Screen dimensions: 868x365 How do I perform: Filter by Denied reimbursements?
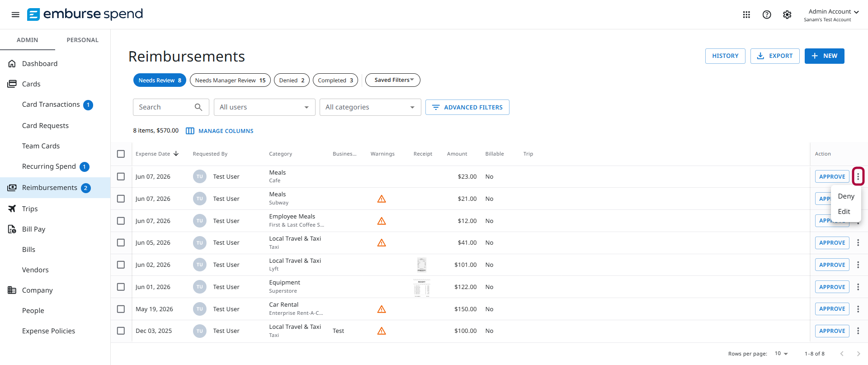pos(292,81)
